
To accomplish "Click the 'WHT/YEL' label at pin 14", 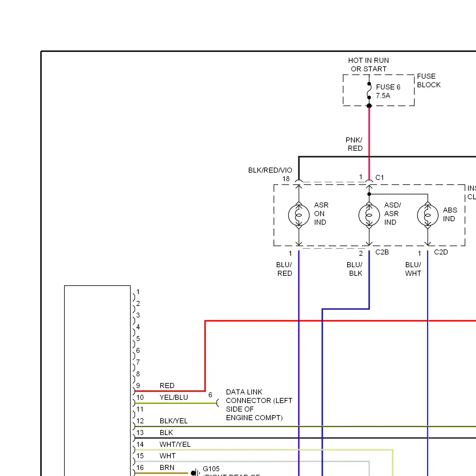I will pyautogui.click(x=175, y=444).
